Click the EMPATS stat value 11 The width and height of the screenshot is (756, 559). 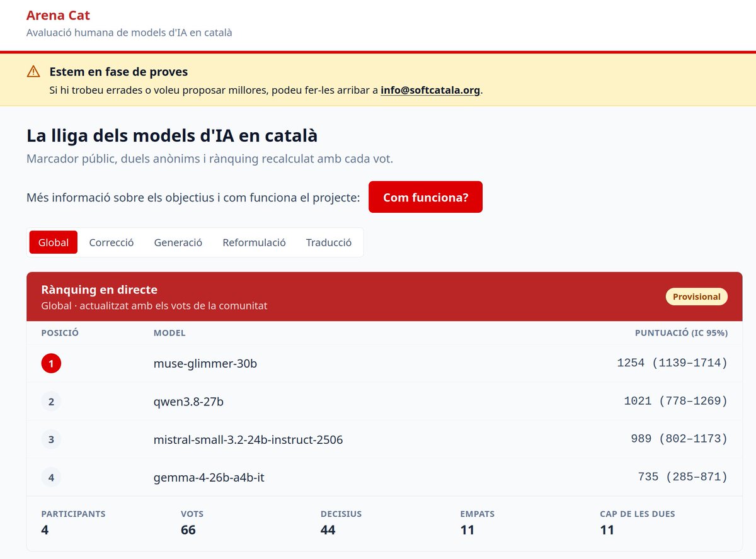[467, 530]
